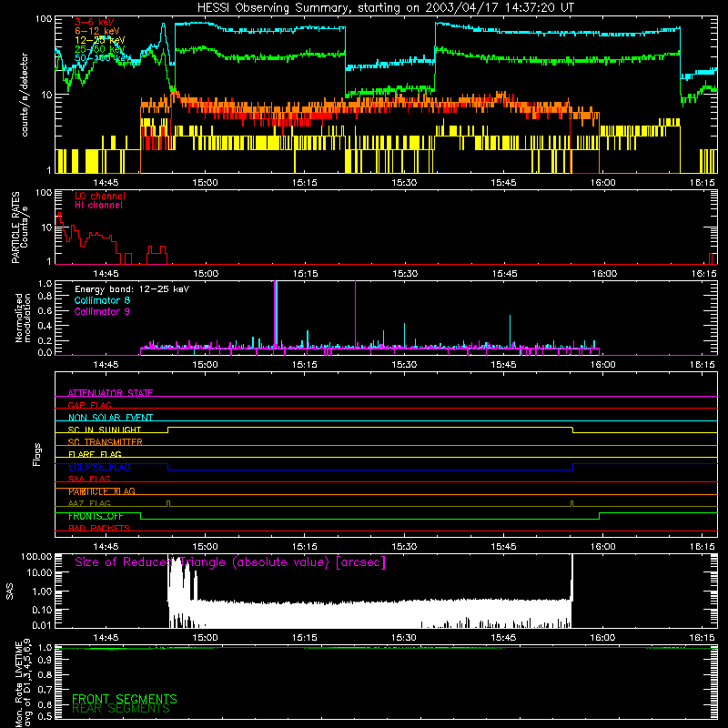The width and height of the screenshot is (728, 728).
Task: Select the yellow 12-25 keV legend label
Action: click(x=99, y=40)
